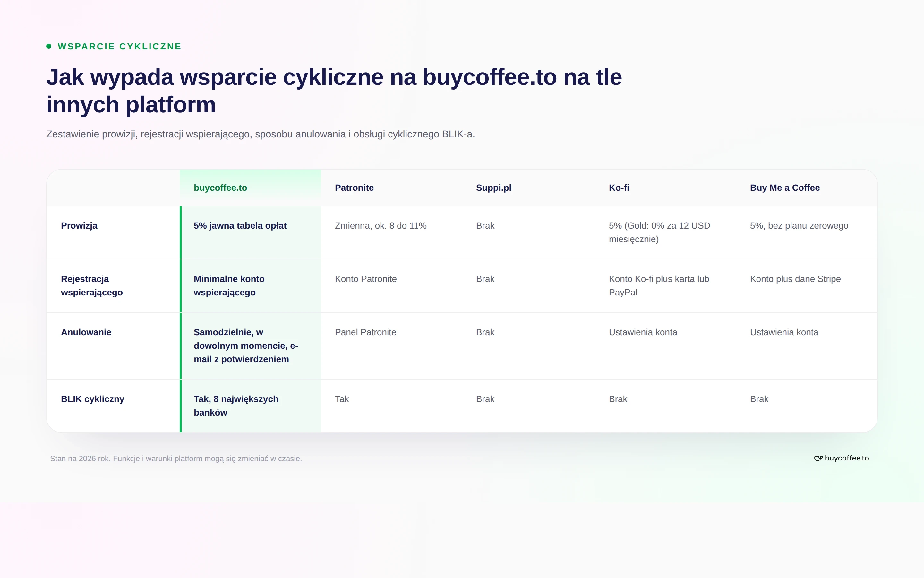The image size is (924, 578).
Task: Select the 'Buy Me a Coffee' column header
Action: [785, 188]
